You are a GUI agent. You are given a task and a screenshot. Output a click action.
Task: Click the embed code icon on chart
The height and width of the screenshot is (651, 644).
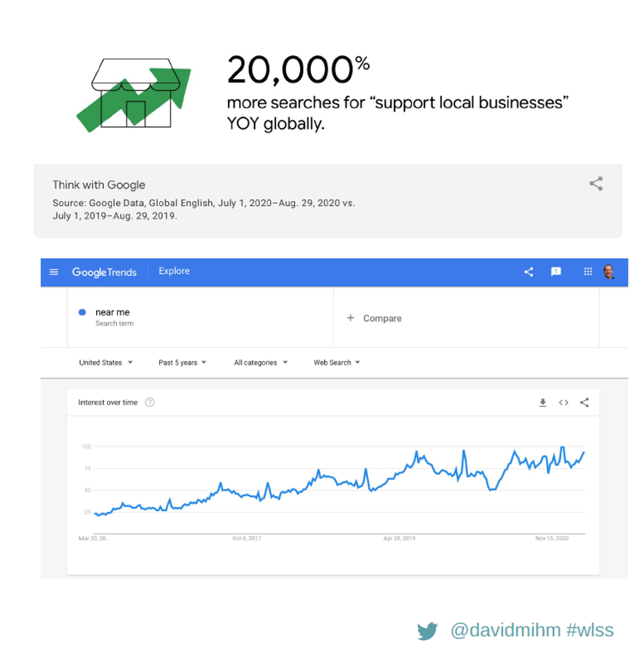click(563, 403)
